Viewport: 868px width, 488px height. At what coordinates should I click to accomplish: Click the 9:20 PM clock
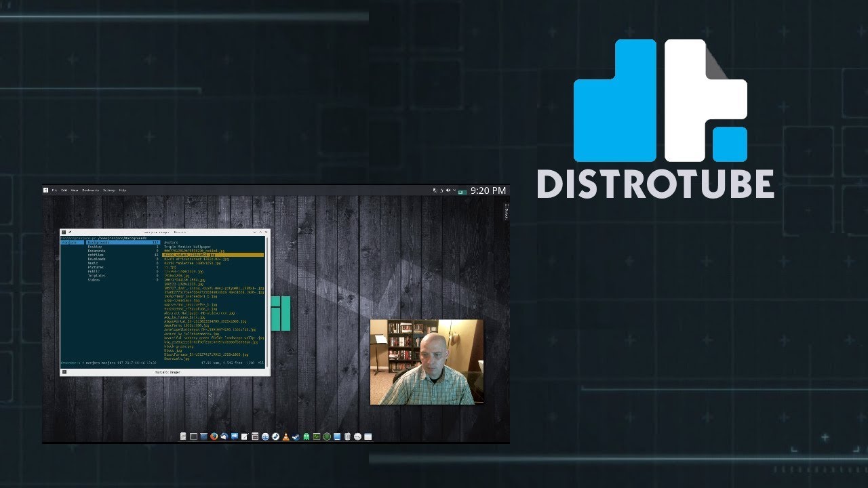click(x=488, y=190)
